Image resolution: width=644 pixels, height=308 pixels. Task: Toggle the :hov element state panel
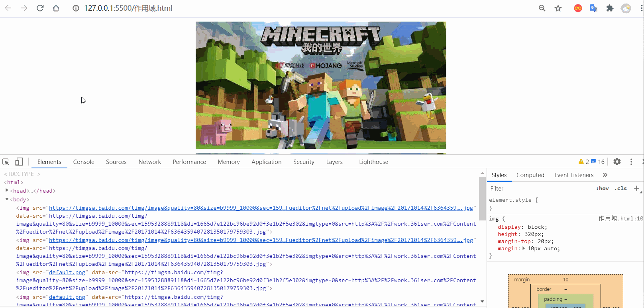pyautogui.click(x=602, y=189)
